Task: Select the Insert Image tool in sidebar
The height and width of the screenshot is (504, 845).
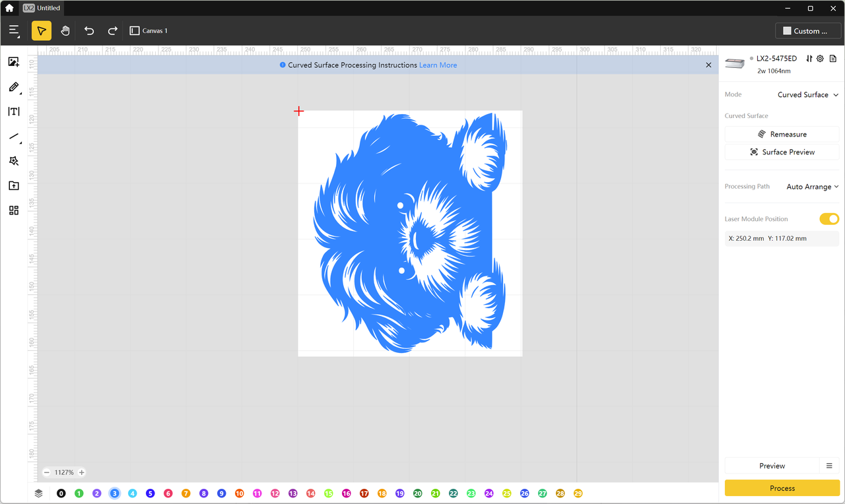Action: click(13, 62)
